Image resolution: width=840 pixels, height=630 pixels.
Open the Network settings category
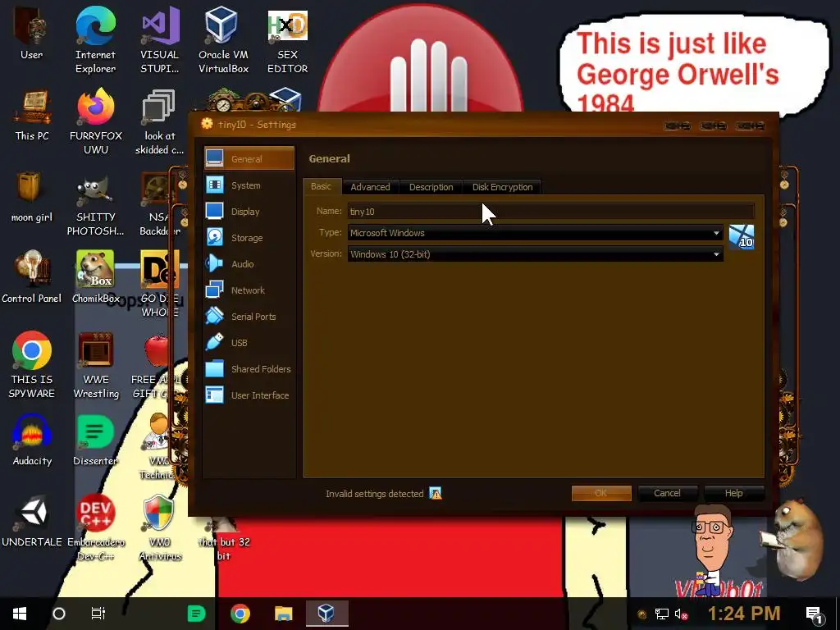pyautogui.click(x=249, y=290)
